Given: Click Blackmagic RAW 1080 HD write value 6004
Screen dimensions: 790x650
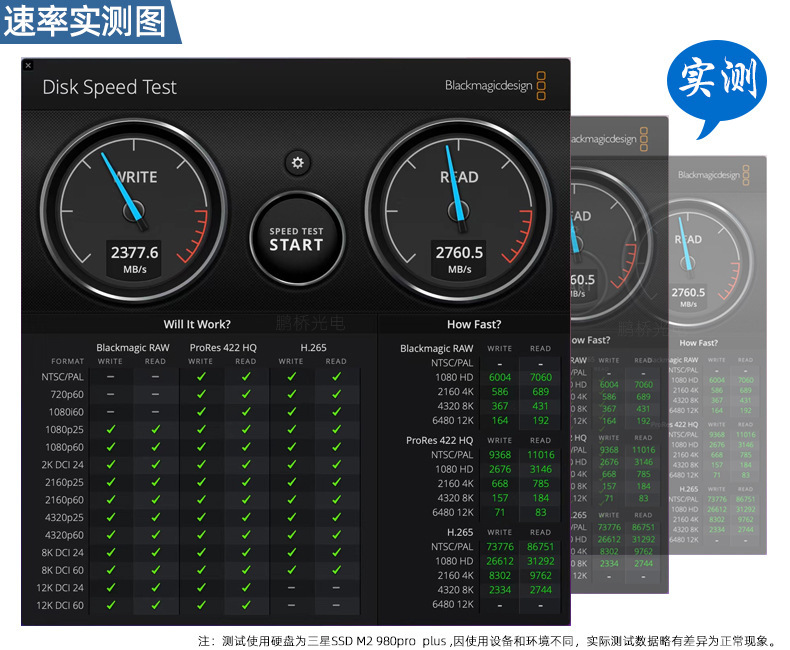Looking at the screenshot, I should point(500,377).
